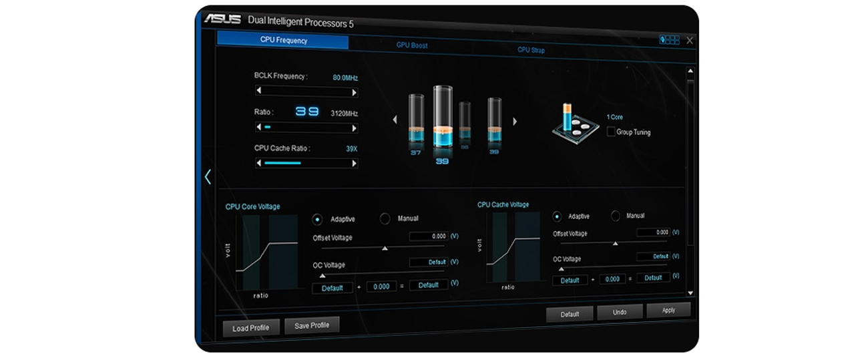Increase CPU Cache Ratio with right arrow

354,163
